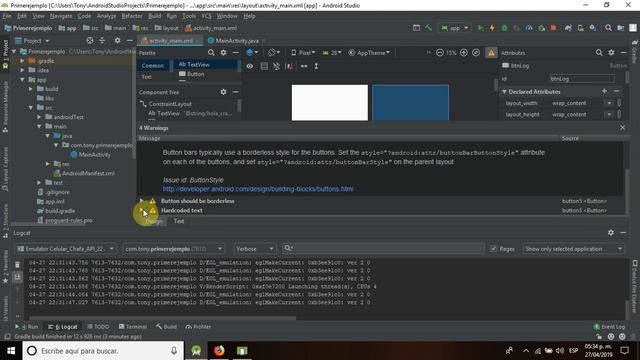The image size is (640, 360).
Task: Toggle the view options eye icon
Action: (x=249, y=66)
